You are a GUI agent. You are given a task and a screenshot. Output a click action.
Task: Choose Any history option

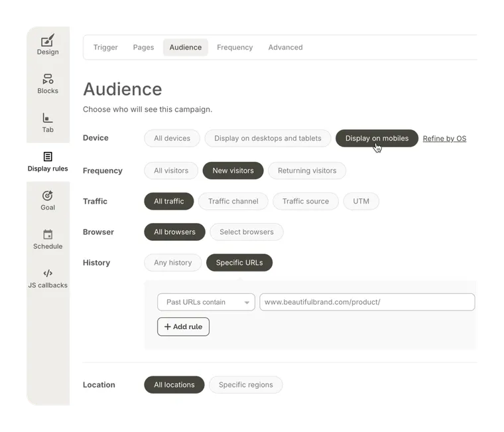click(172, 263)
